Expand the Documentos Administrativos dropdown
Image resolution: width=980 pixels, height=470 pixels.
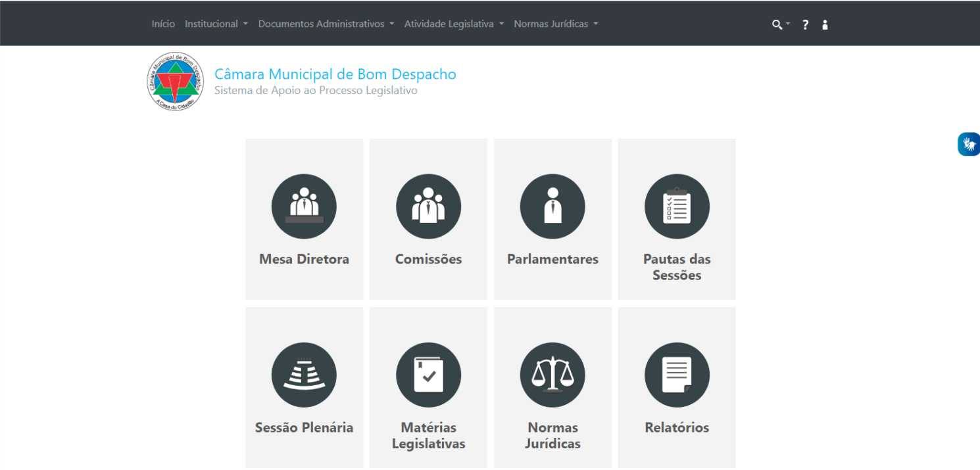tap(326, 24)
